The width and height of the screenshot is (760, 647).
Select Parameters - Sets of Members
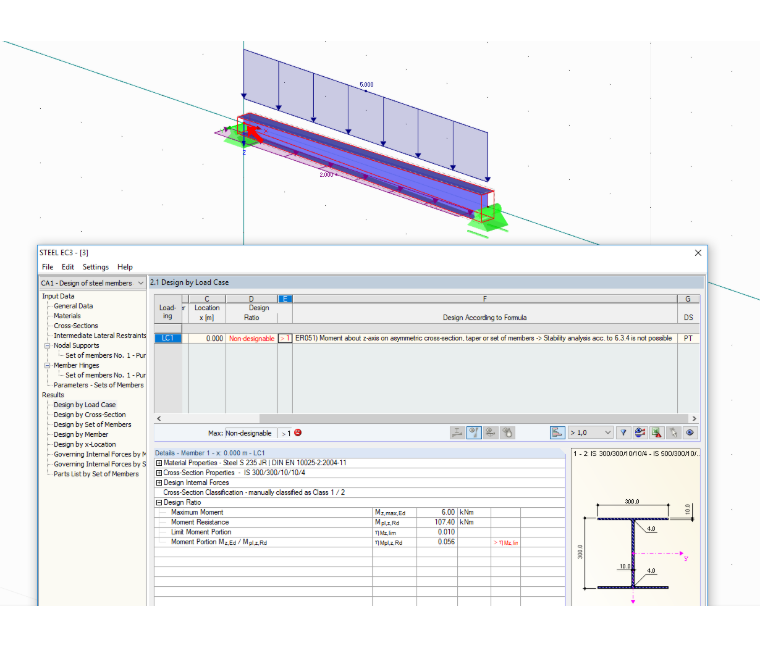point(98,385)
